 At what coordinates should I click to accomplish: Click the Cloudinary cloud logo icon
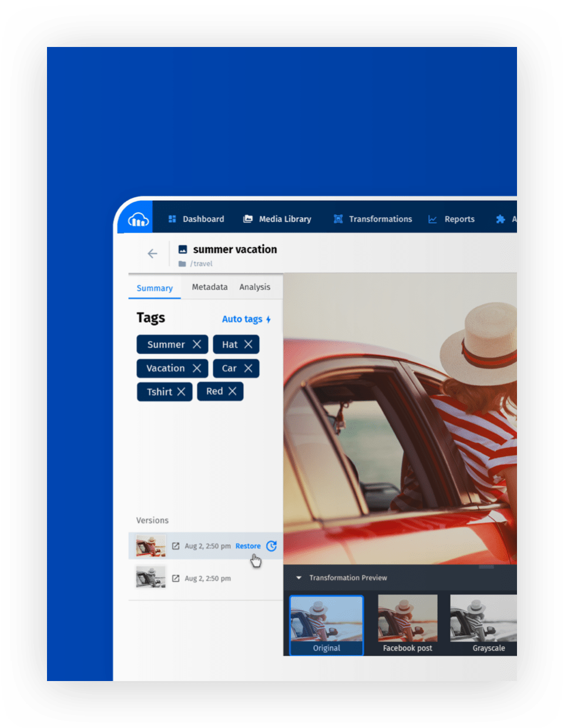coord(138,220)
